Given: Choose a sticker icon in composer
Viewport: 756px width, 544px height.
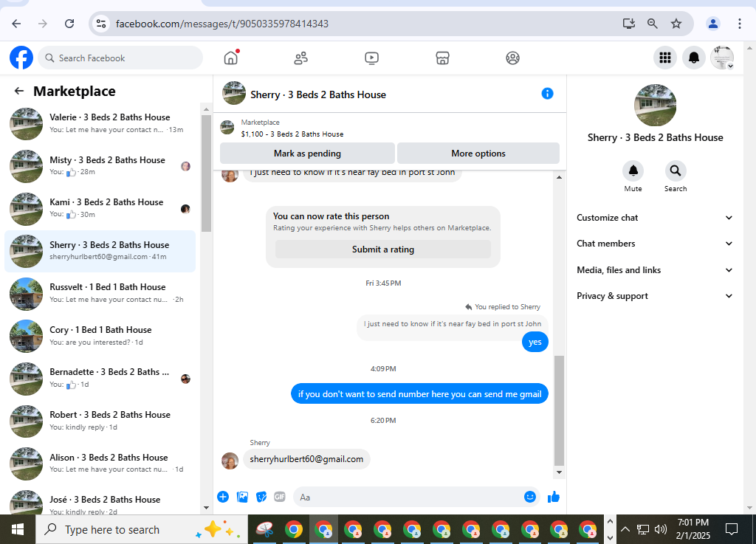Looking at the screenshot, I should pyautogui.click(x=261, y=497).
